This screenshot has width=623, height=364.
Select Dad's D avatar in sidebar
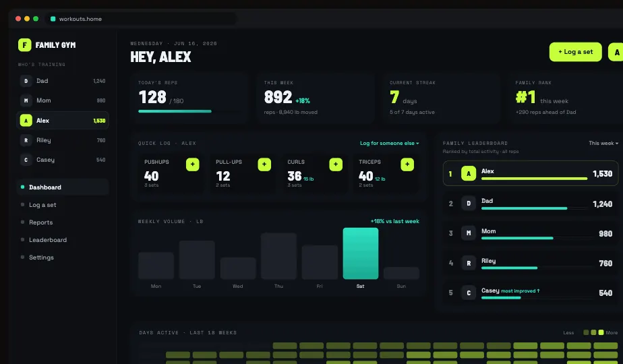(26, 81)
